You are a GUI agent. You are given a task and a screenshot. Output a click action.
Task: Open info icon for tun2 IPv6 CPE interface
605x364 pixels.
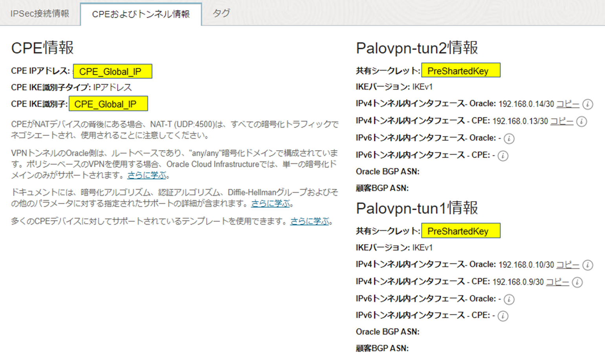(x=503, y=156)
